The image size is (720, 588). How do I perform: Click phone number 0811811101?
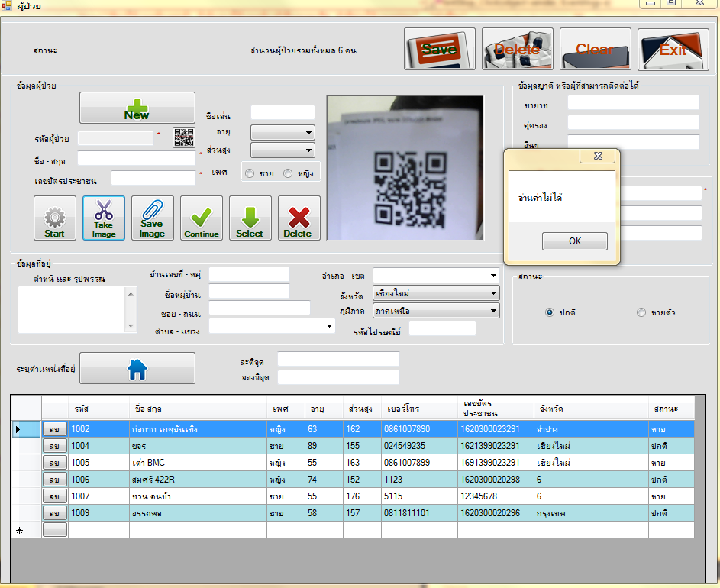[419, 512]
